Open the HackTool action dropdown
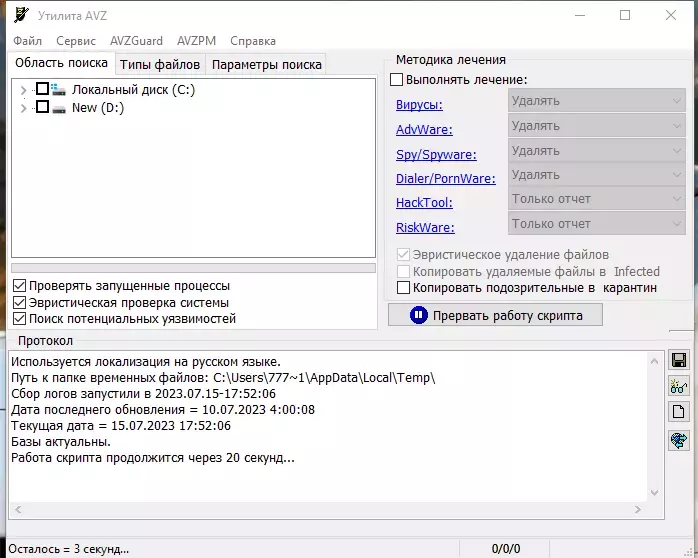The width and height of the screenshot is (698, 558). 597,199
